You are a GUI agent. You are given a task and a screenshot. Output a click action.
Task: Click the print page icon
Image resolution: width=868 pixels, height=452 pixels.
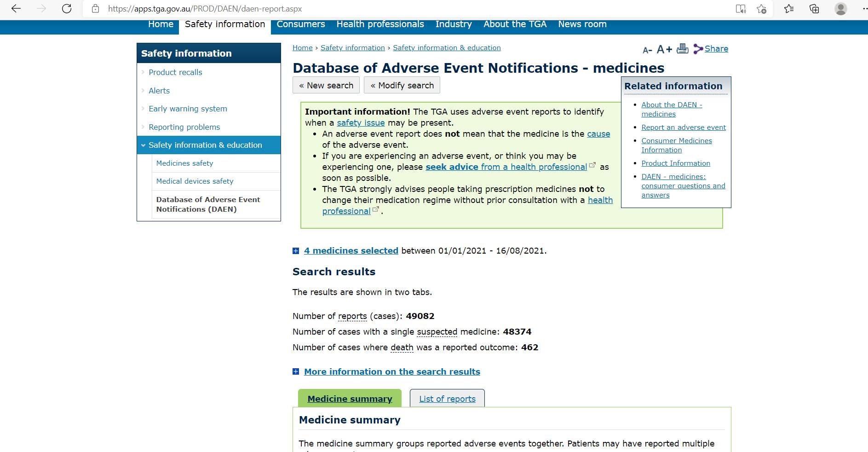tap(683, 49)
